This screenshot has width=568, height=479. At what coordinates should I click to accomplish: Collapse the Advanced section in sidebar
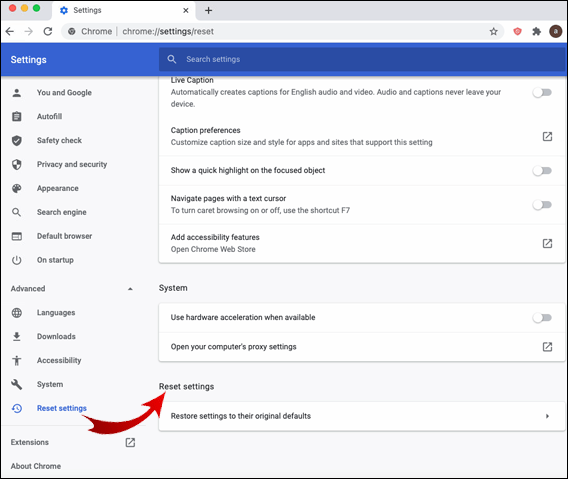(130, 289)
